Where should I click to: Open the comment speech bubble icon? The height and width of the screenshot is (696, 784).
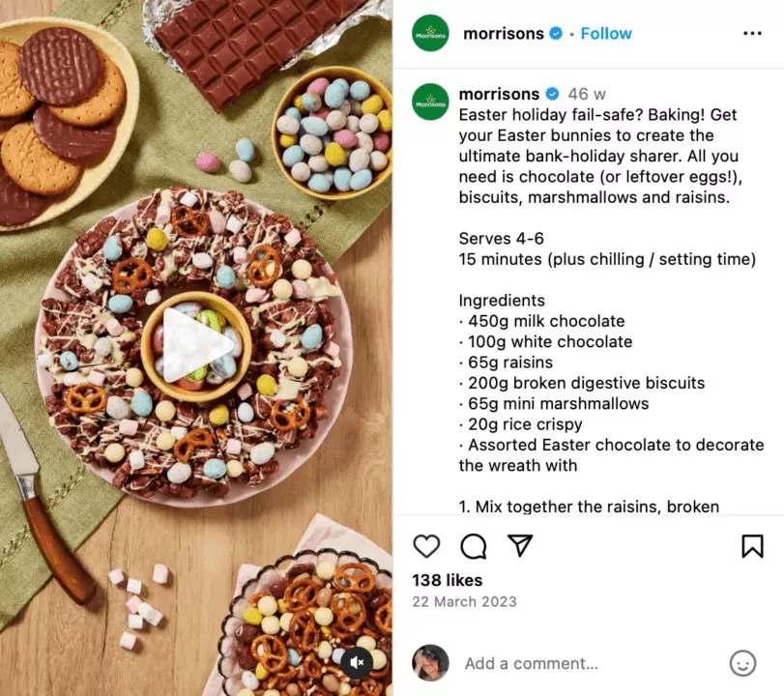coord(473,546)
